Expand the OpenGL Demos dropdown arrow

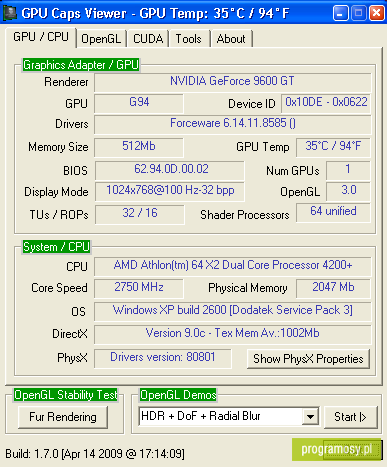[x=310, y=416]
